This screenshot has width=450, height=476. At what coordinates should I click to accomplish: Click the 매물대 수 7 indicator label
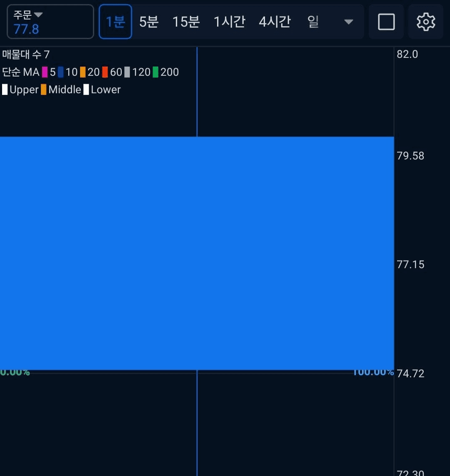click(x=26, y=55)
